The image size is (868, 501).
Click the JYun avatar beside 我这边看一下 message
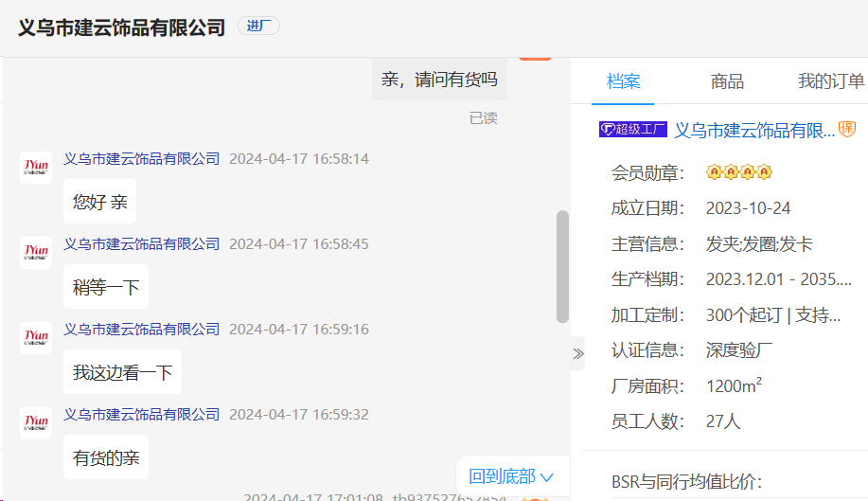[x=36, y=338]
